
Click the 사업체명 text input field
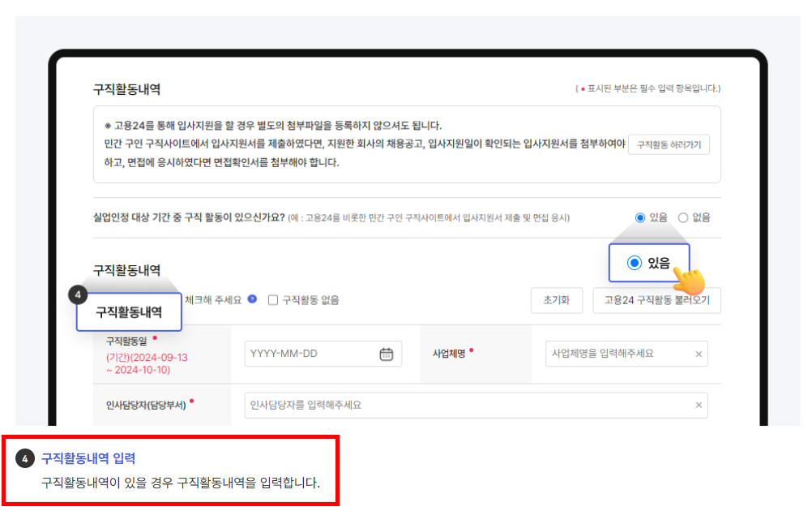pyautogui.click(x=616, y=354)
